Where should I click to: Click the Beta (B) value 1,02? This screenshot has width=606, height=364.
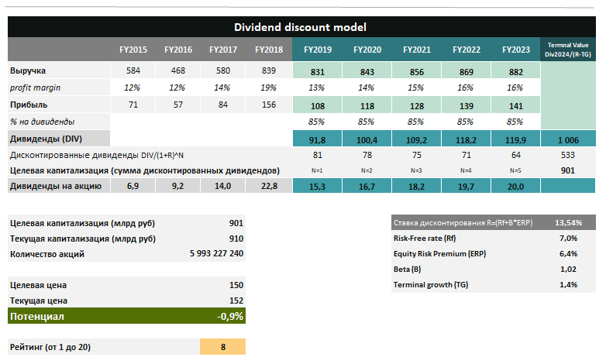point(568,269)
